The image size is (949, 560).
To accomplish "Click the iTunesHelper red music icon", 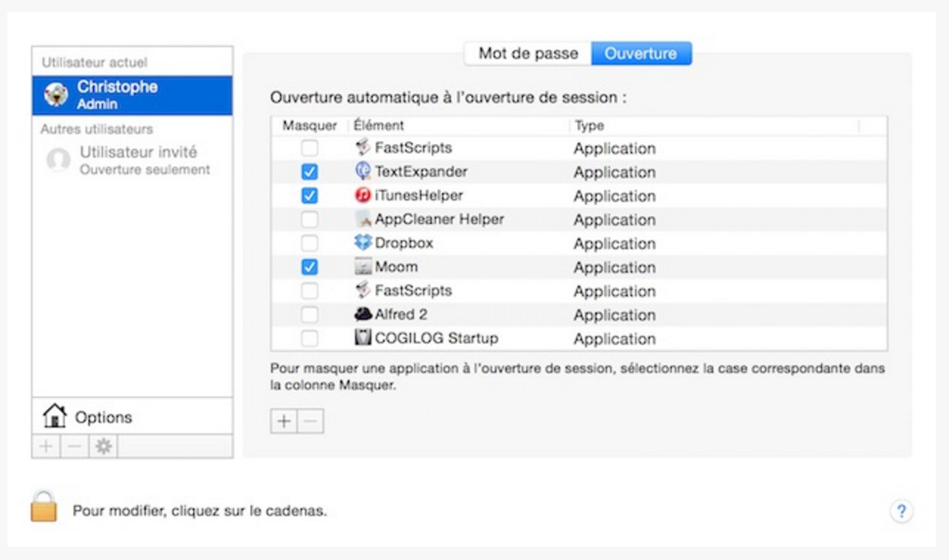I will click(x=363, y=195).
